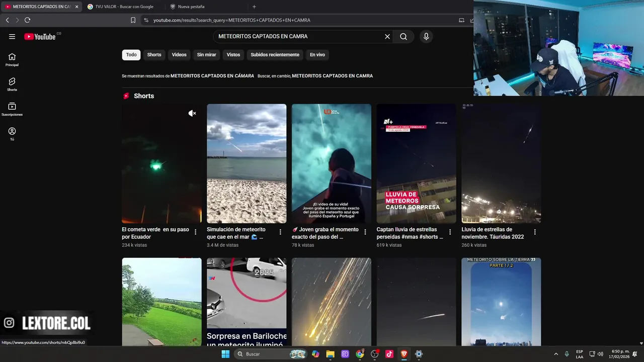Open Lluvia de estrellas de noviembre Táuridas title
Viewport: 644px width, 362px height.
tap(493, 233)
